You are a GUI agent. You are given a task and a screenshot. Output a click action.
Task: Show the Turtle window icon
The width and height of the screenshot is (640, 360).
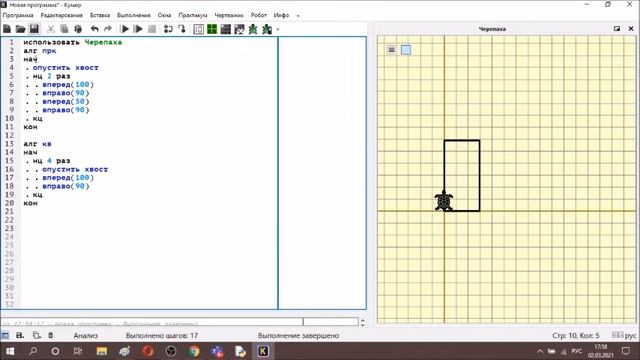pyautogui.click(x=253, y=29)
